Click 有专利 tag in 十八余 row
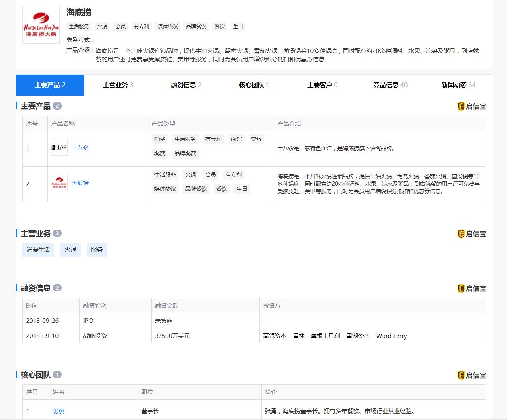 point(213,139)
